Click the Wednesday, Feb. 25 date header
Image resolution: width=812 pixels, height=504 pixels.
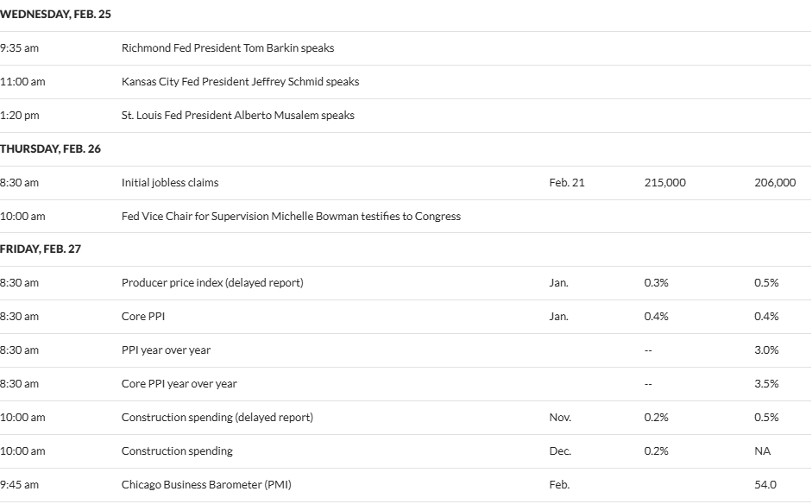55,15
